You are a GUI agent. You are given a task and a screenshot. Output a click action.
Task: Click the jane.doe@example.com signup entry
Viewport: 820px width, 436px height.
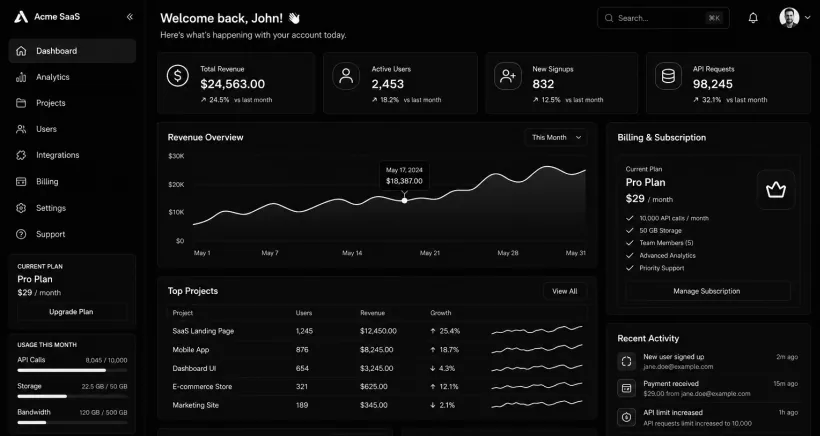pos(678,366)
